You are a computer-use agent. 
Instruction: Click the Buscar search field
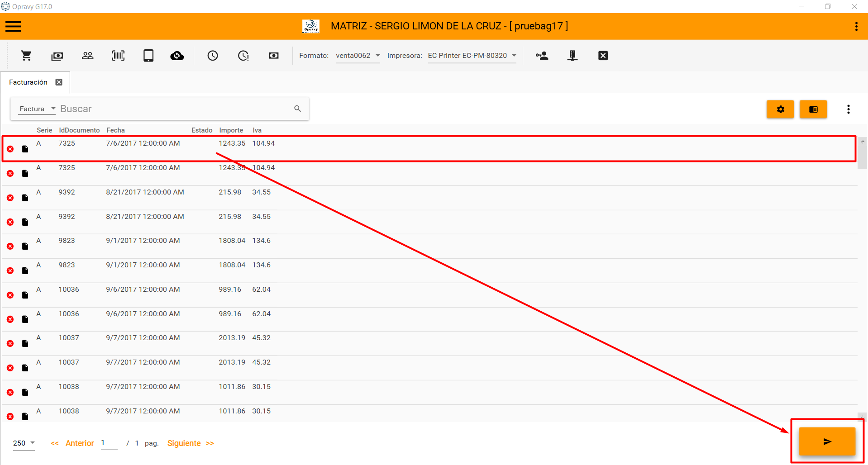[x=176, y=109]
